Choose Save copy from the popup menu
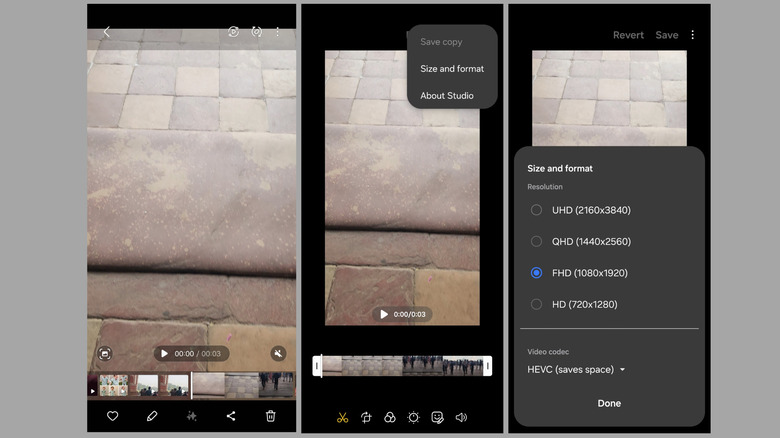The image size is (780, 438). 441,42
